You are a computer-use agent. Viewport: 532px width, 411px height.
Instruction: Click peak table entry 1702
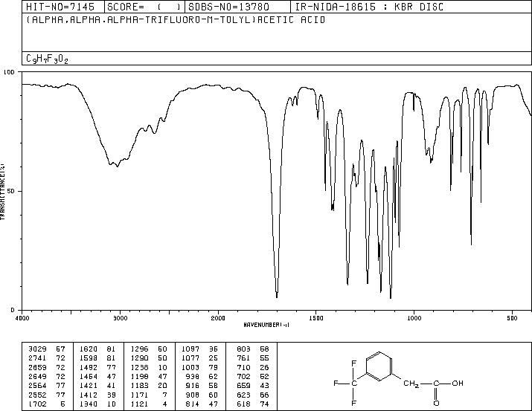37,404
